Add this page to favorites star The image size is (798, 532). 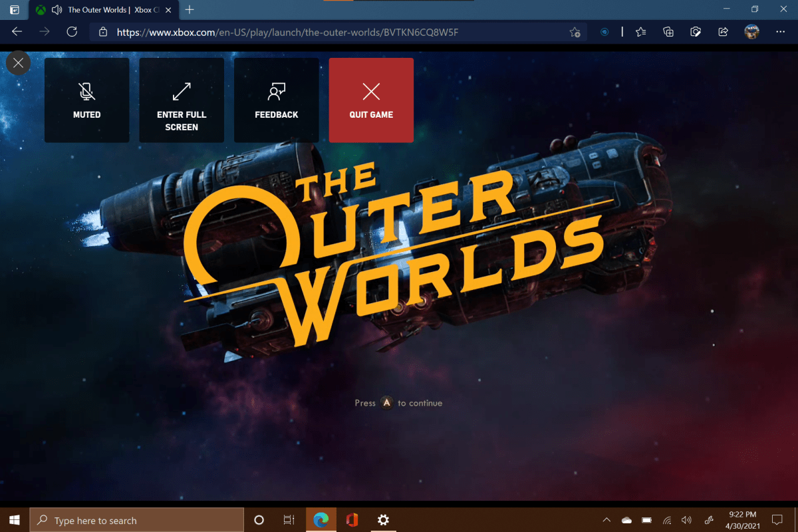click(x=575, y=32)
